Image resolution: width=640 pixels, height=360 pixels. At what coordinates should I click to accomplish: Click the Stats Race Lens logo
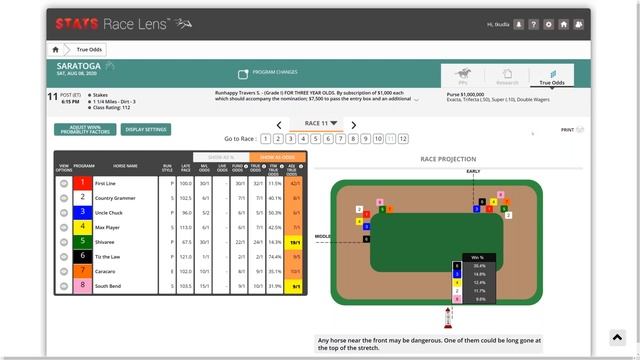[124, 24]
